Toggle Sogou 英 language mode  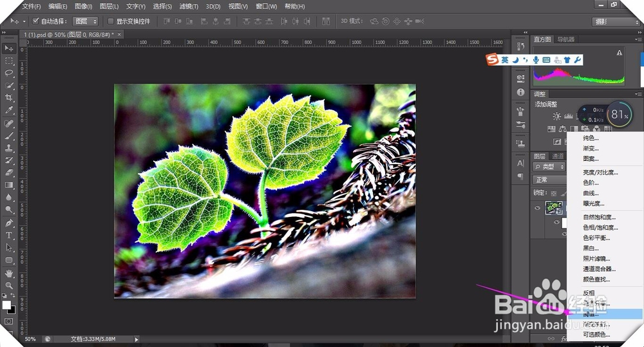(x=505, y=60)
